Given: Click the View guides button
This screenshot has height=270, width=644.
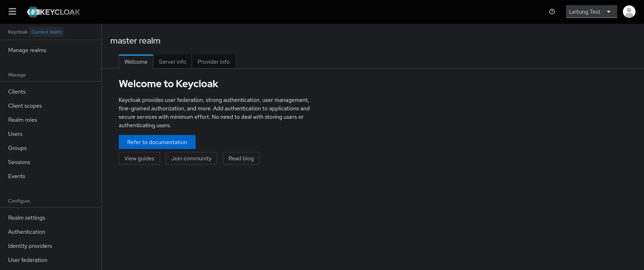Looking at the screenshot, I should click(x=139, y=158).
